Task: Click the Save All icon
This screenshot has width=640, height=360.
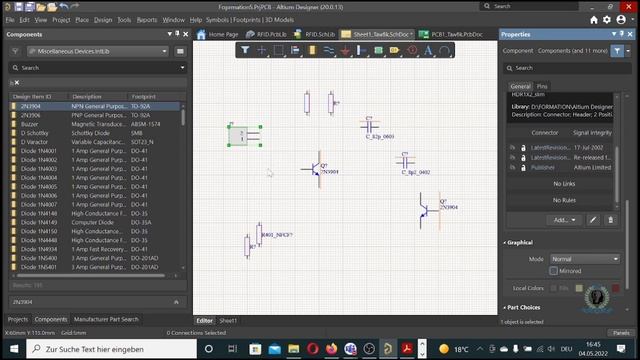Action: (30, 7)
